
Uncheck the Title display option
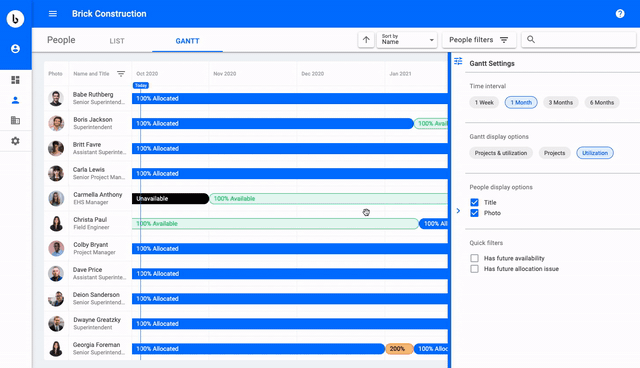474,202
